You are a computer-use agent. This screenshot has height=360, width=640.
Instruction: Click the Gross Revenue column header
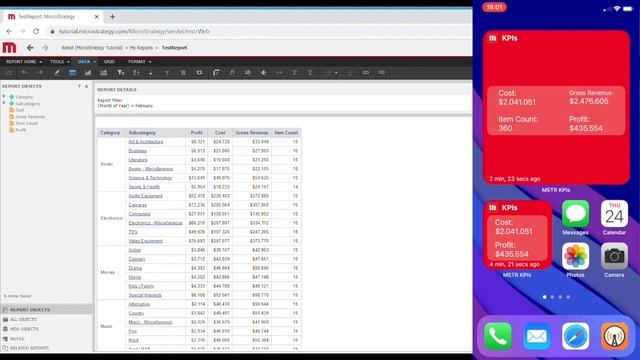[252, 133]
